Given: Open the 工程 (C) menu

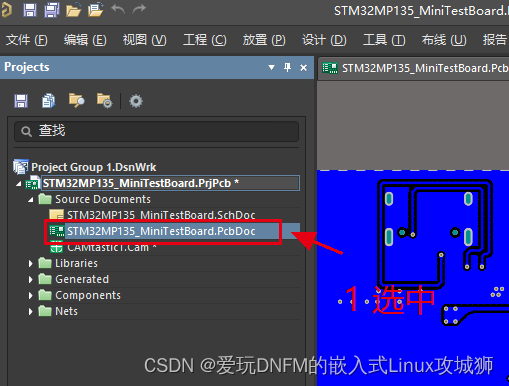Looking at the screenshot, I should (x=205, y=40).
